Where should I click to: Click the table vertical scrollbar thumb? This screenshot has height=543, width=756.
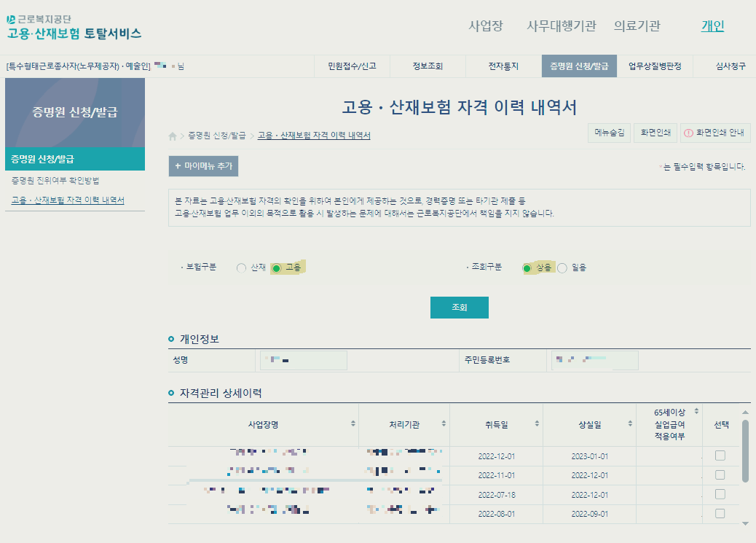pos(745,451)
